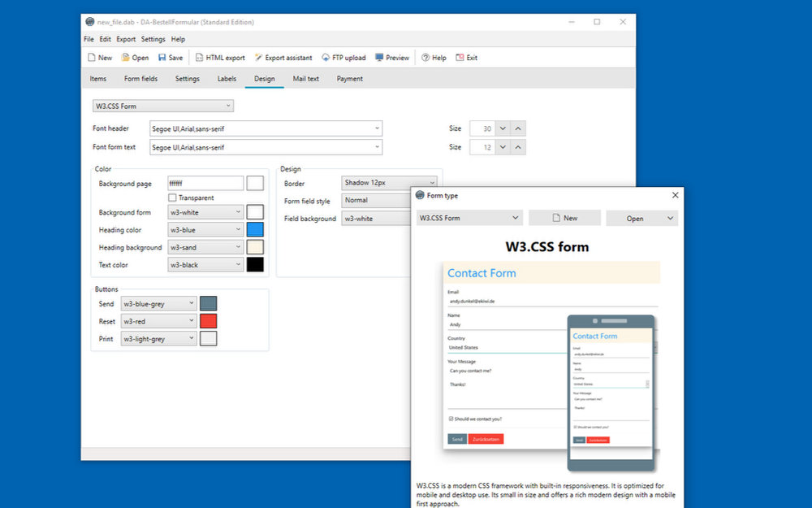Switch to the Settings tab
The width and height of the screenshot is (812, 508).
[x=187, y=79]
